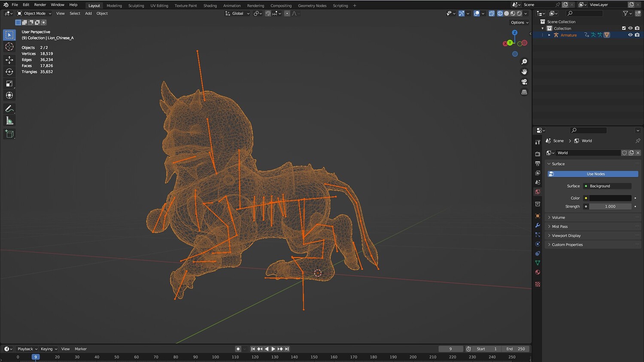The height and width of the screenshot is (362, 644).
Task: Expand the Armature tree item
Action: coord(550,35)
